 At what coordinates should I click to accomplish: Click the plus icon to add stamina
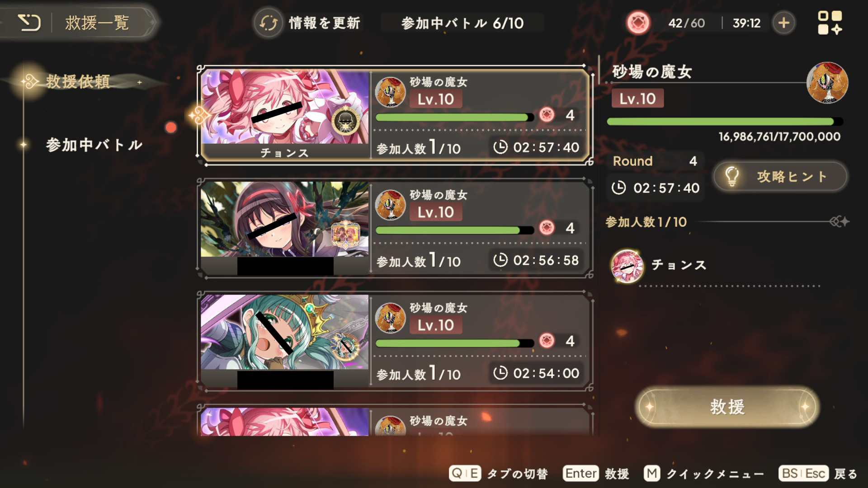[784, 23]
